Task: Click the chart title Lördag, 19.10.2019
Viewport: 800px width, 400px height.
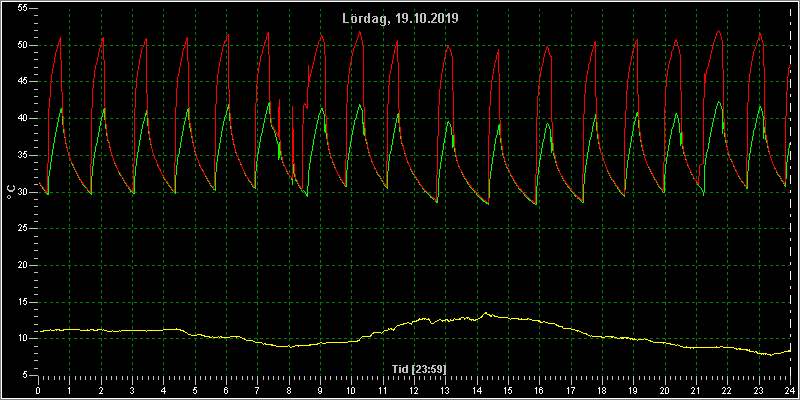Action: coord(401,19)
